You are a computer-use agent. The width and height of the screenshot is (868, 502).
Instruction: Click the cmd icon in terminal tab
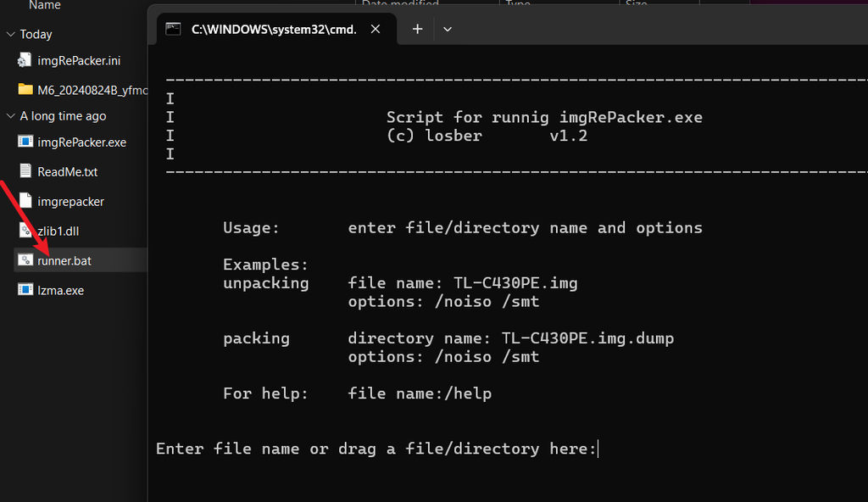[173, 29]
